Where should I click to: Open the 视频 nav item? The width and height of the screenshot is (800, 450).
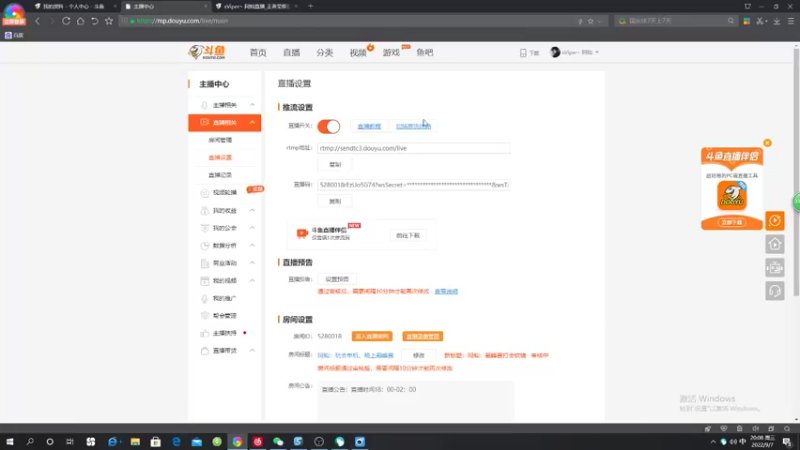(x=358, y=53)
